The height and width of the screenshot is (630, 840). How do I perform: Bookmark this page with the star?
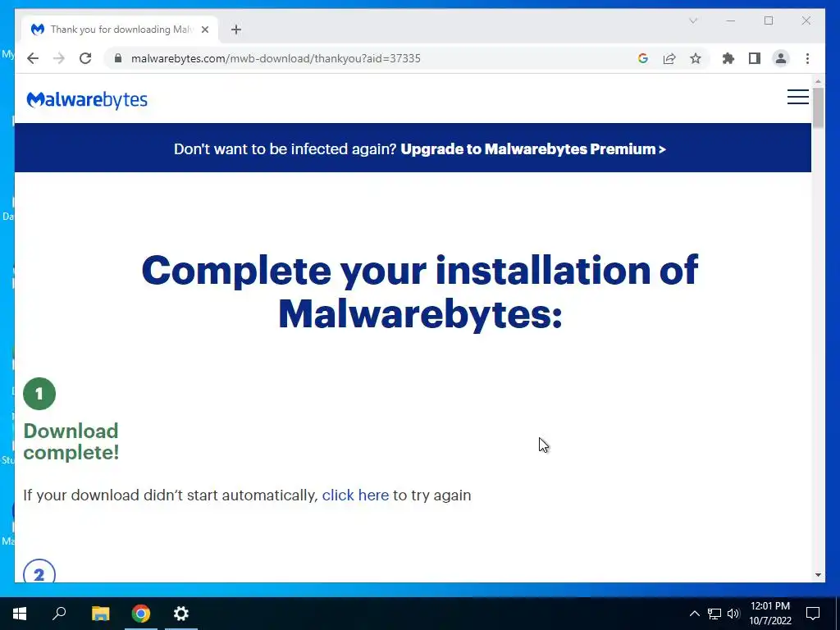(x=696, y=58)
